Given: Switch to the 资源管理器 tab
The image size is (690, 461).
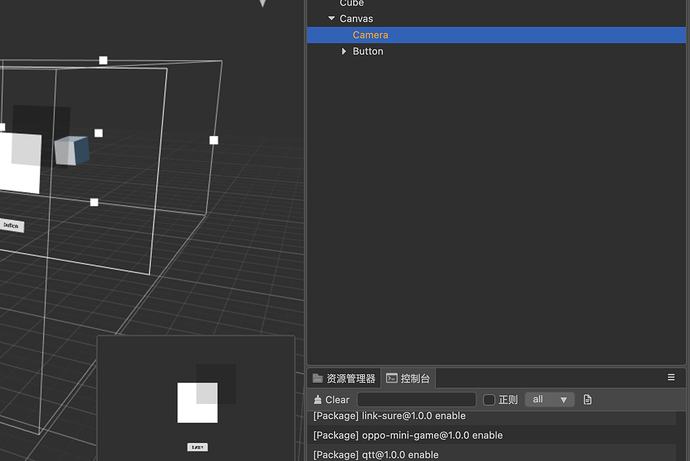Looking at the screenshot, I should 344,378.
